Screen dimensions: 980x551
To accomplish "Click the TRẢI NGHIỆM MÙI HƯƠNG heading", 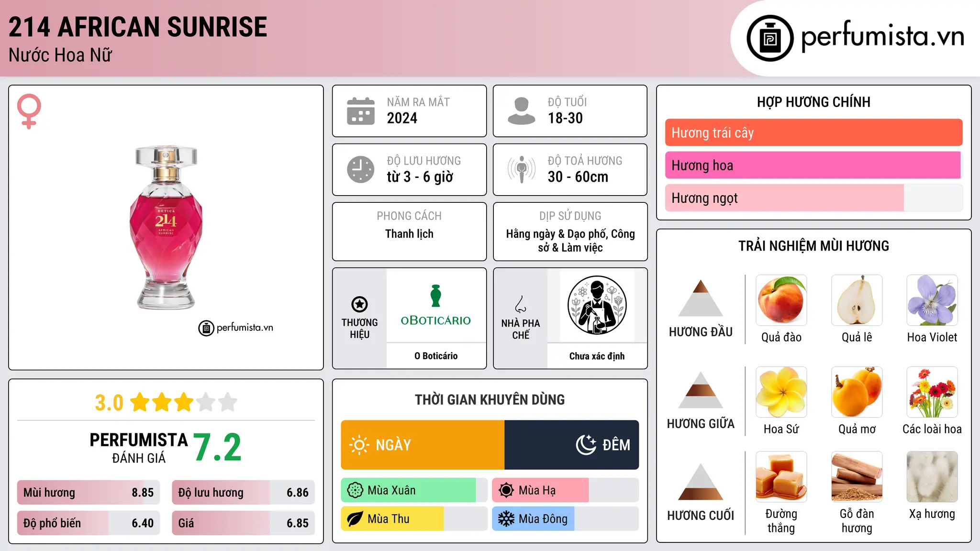I will click(x=814, y=246).
